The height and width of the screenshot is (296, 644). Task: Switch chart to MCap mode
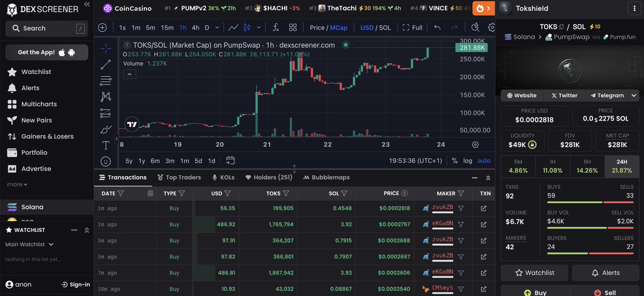click(x=339, y=27)
